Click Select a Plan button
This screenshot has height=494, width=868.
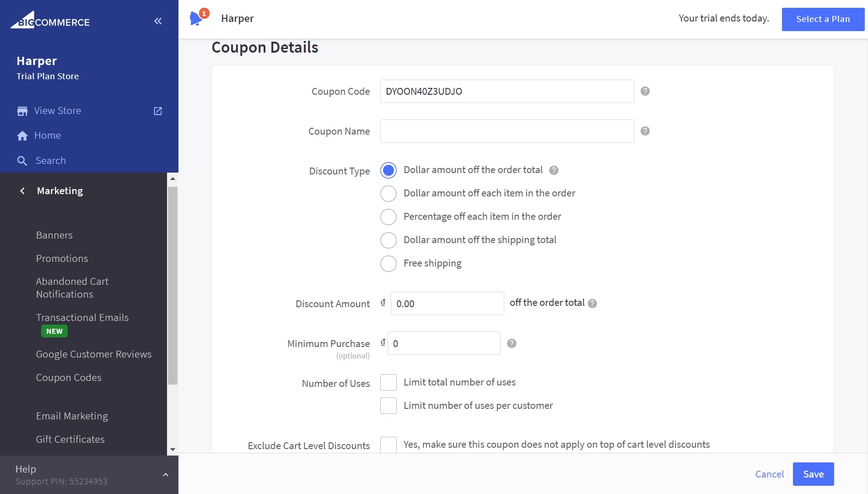tap(823, 19)
